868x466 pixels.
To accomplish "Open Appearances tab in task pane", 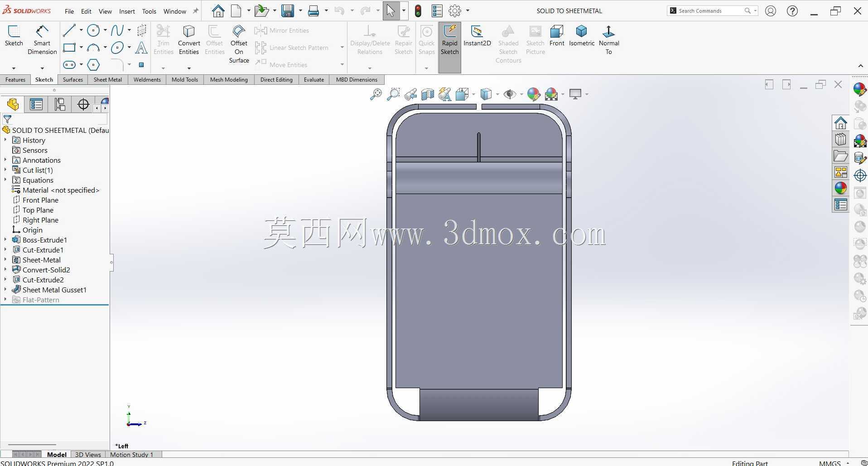I will click(x=841, y=188).
